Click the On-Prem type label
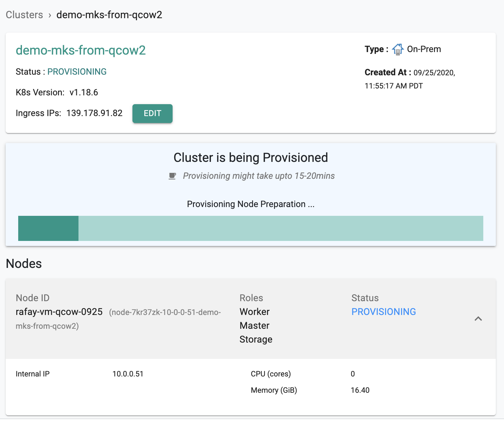This screenshot has width=504, height=421. 424,49
